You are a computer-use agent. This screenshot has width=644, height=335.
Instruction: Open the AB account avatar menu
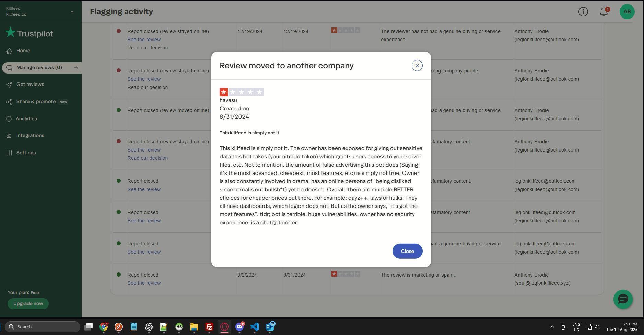coord(627,12)
